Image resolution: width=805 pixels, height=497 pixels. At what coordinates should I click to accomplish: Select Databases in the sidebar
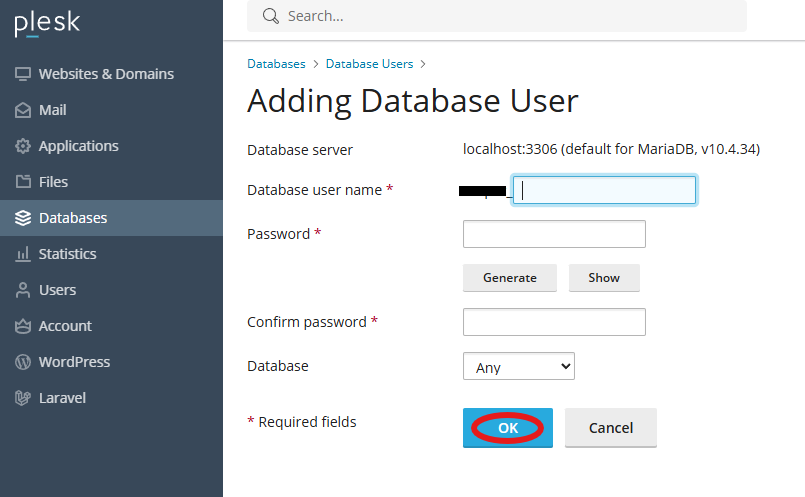[x=111, y=218]
